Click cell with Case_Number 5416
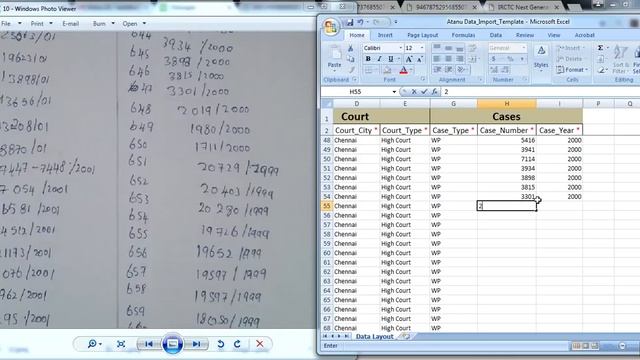Viewport: 640px width, 360px height. pos(507,140)
